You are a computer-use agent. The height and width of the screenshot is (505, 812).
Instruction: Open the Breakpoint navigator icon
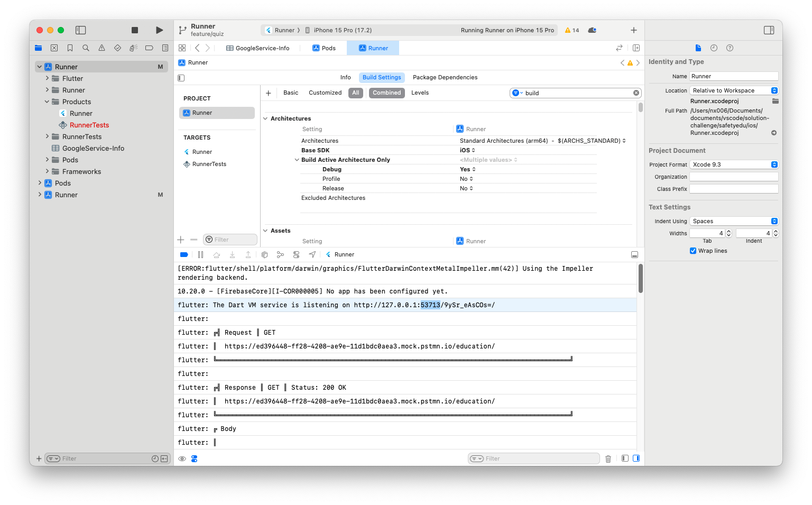149,48
